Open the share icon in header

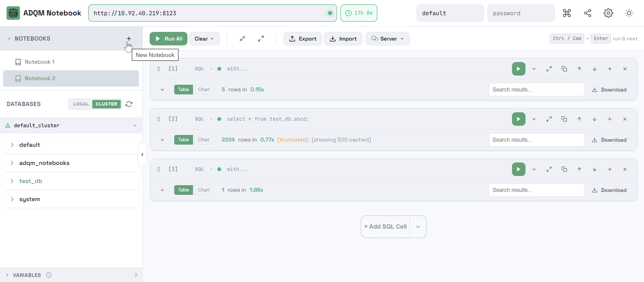(587, 13)
